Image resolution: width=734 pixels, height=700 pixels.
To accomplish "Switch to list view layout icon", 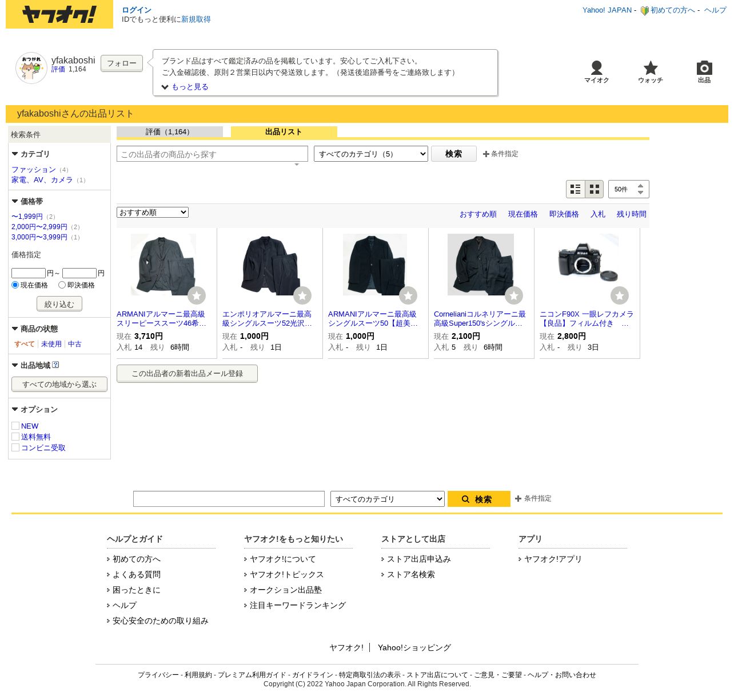I will 576,189.
